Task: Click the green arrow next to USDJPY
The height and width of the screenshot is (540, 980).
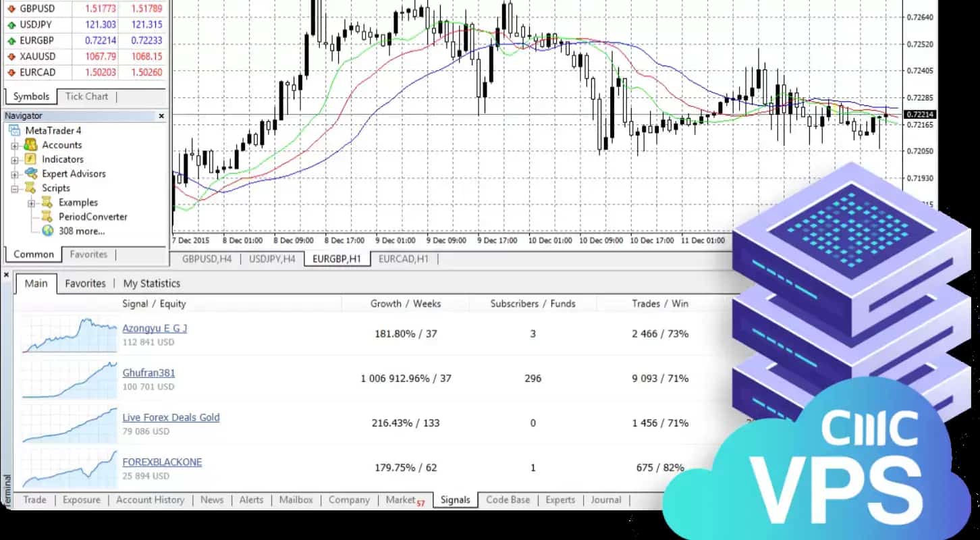Action: [x=11, y=24]
